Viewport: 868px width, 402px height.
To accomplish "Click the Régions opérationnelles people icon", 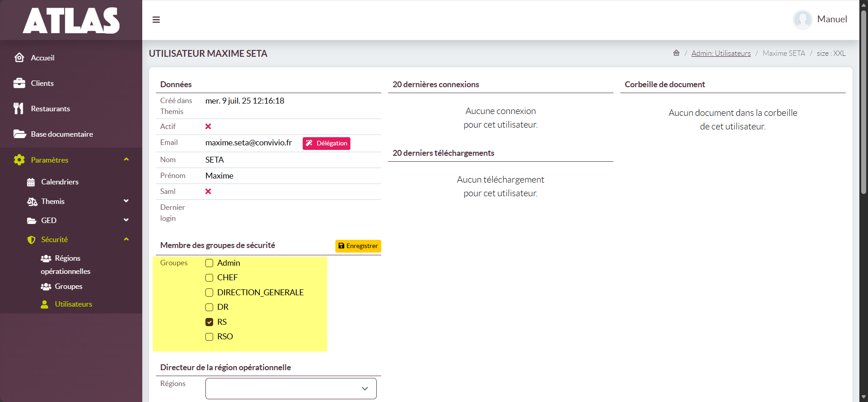I will pyautogui.click(x=46, y=258).
